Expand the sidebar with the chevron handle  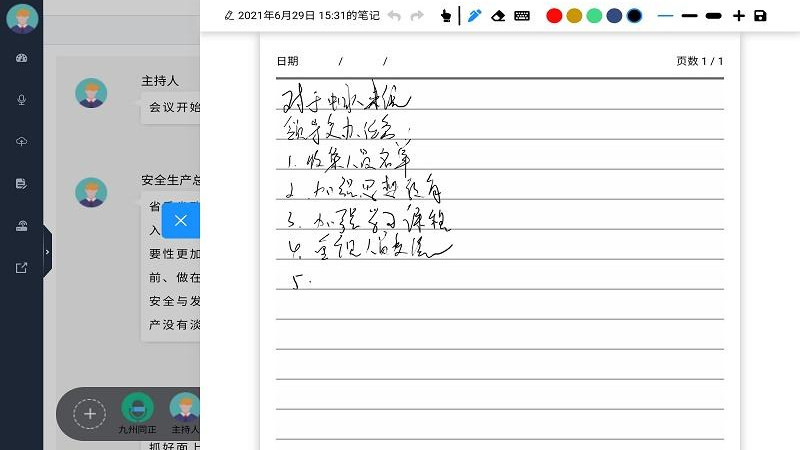point(47,252)
